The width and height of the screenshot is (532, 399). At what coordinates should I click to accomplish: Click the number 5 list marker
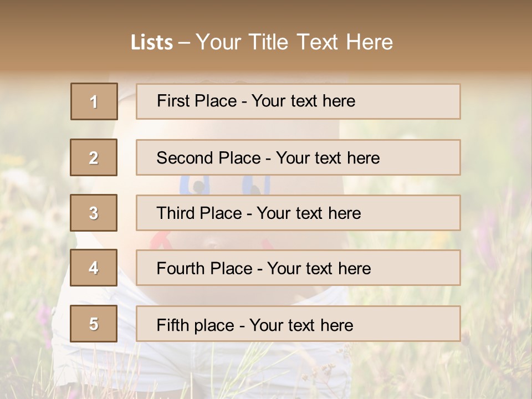coord(94,324)
